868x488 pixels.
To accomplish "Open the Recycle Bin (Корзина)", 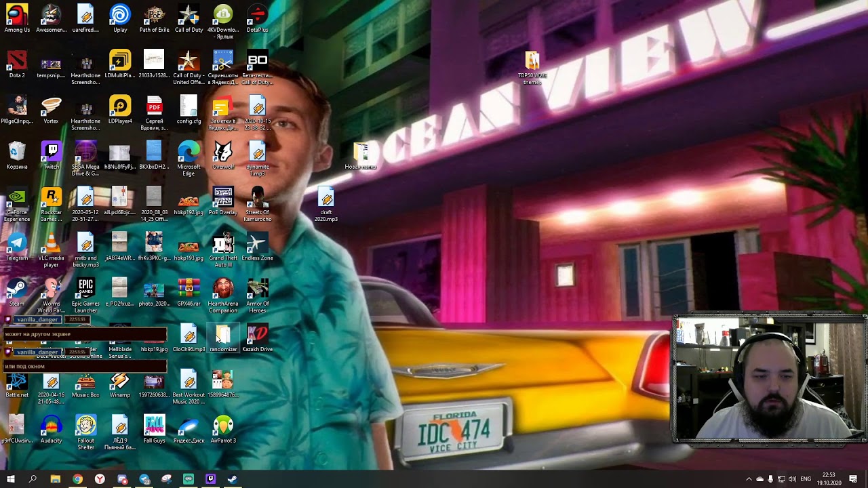I will coord(17,155).
